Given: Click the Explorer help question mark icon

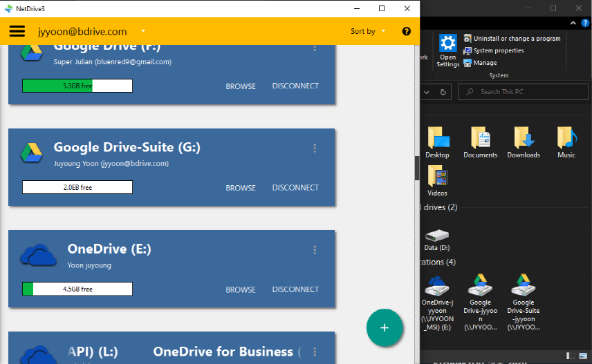Looking at the screenshot, I should tap(585, 23).
